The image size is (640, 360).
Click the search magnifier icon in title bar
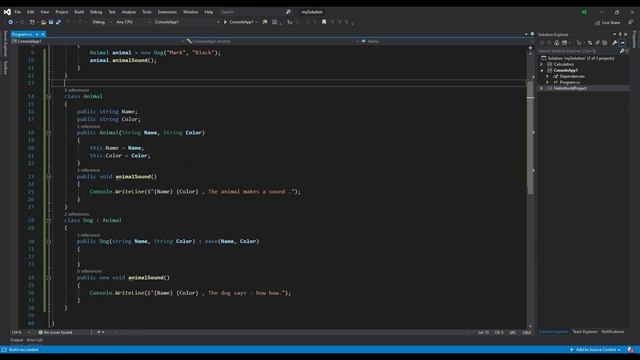click(x=288, y=12)
